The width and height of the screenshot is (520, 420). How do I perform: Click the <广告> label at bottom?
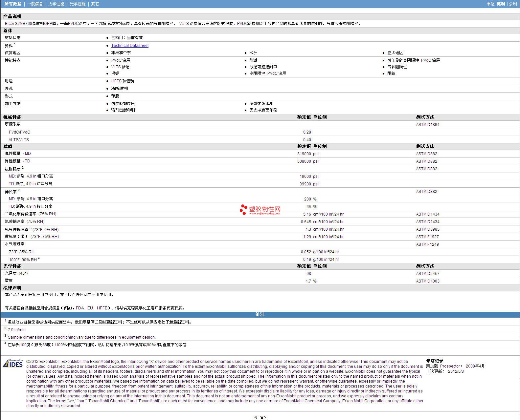(260, 417)
